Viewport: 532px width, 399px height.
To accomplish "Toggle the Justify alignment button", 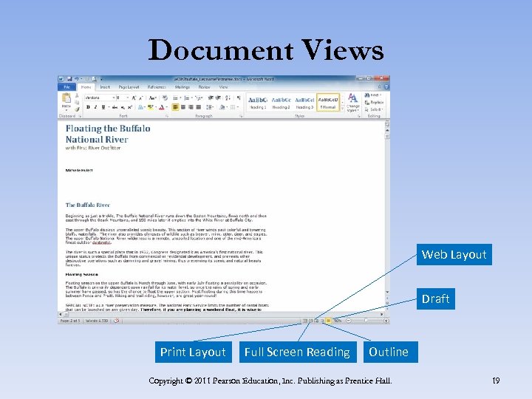I will point(199,107).
